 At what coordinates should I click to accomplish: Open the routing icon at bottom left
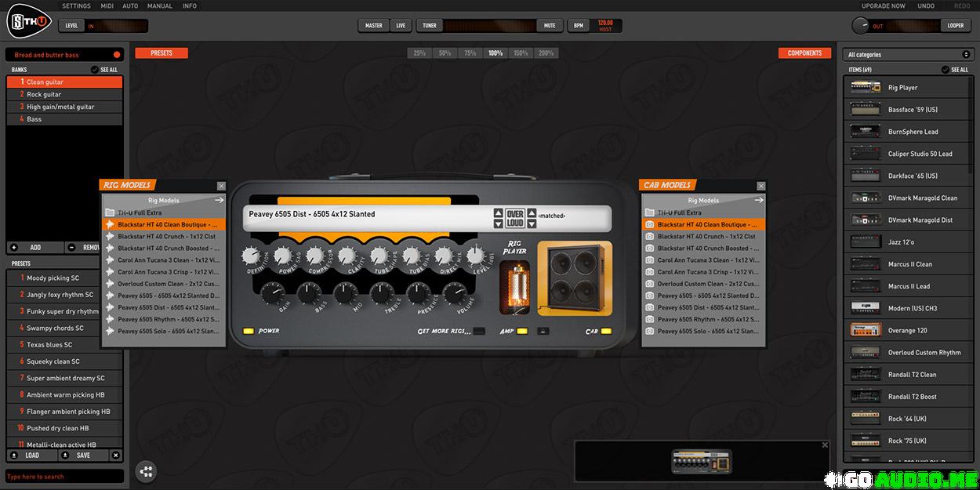[147, 471]
